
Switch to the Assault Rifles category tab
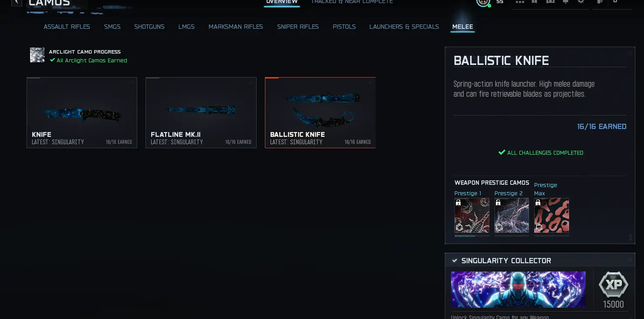67,27
